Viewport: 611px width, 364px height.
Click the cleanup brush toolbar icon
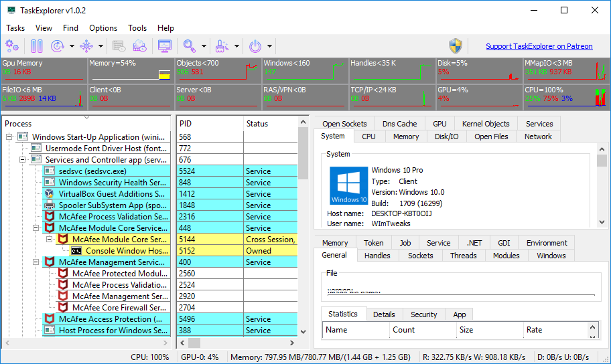[x=222, y=46]
